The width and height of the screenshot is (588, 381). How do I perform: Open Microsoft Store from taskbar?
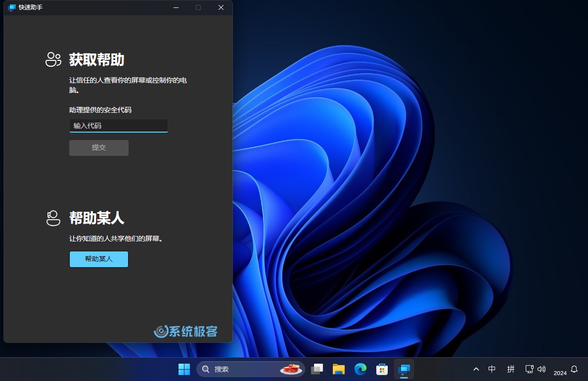382,369
